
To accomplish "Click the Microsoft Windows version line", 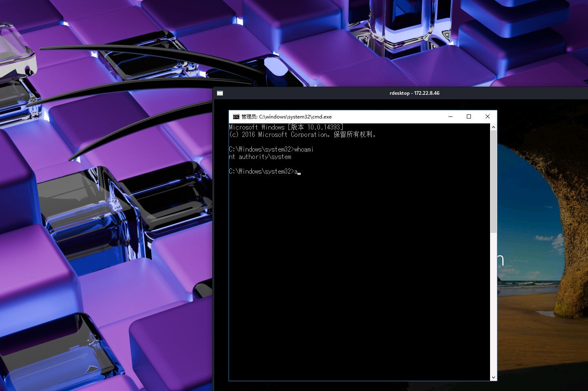I will click(286, 127).
